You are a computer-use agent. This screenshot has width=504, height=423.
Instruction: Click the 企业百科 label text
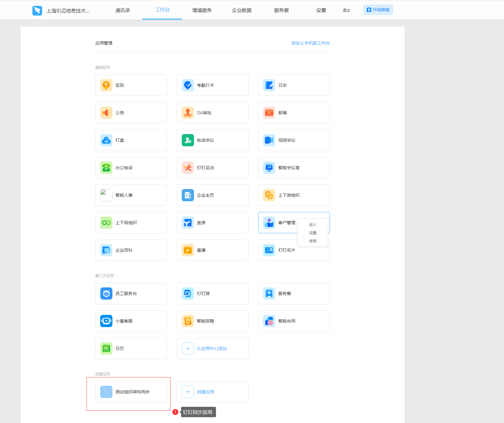[124, 250]
